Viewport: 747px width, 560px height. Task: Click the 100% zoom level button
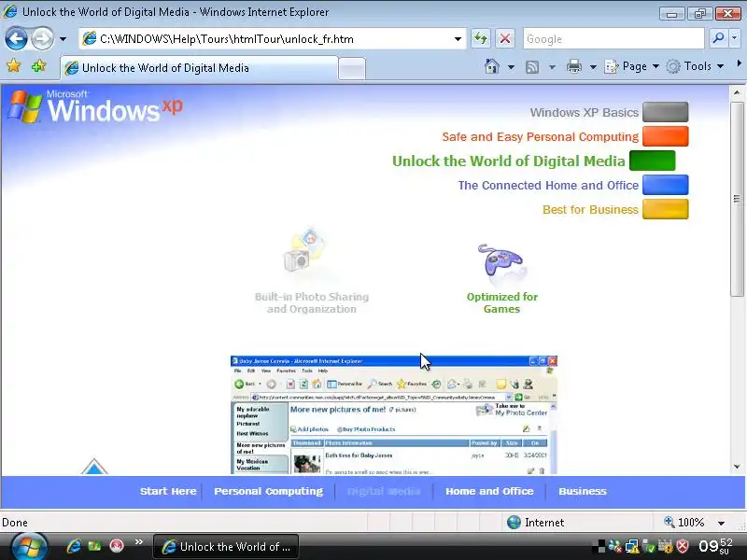coord(685,523)
